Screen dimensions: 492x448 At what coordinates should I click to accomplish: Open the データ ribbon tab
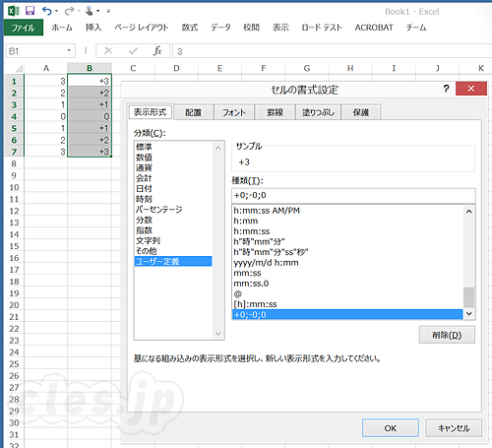coord(220,28)
